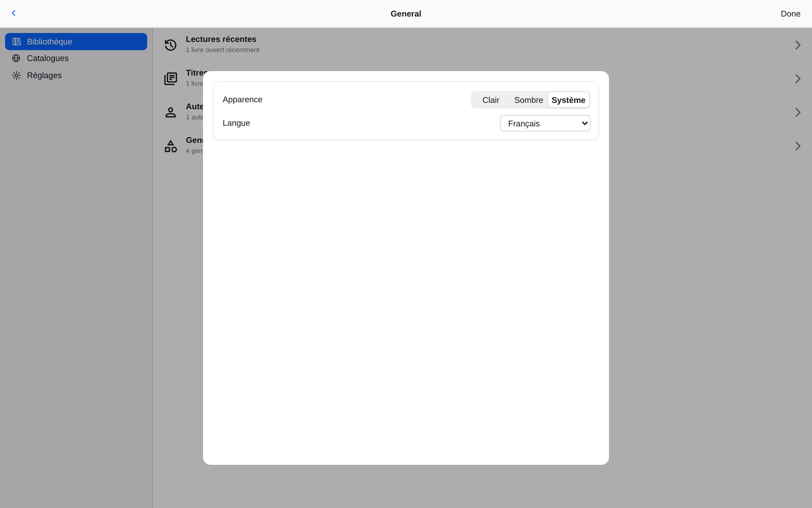Click the Done button
Screen dimensions: 812x508
point(790,14)
